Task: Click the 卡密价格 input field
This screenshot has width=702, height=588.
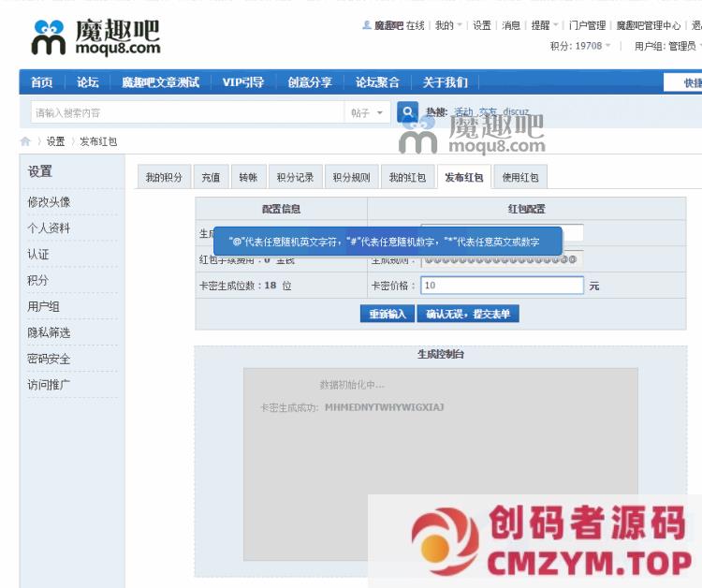Action: 502,286
